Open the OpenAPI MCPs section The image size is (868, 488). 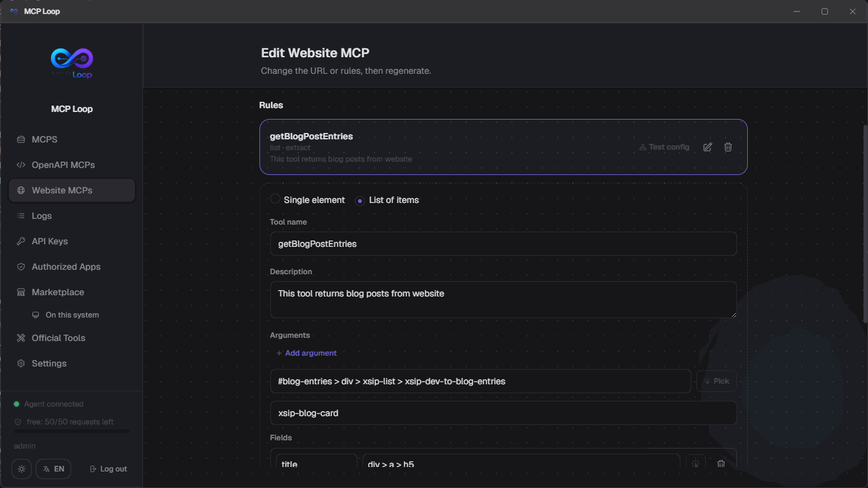(72, 165)
